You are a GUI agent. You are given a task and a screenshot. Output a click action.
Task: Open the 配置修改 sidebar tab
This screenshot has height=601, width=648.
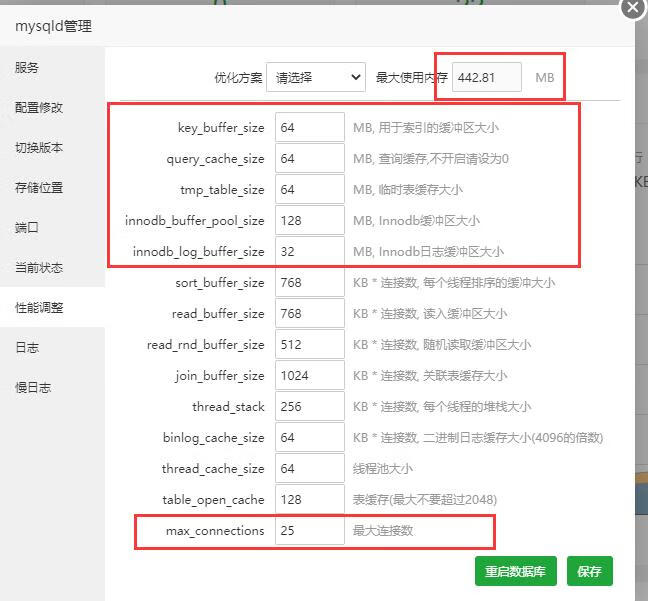tap(39, 108)
